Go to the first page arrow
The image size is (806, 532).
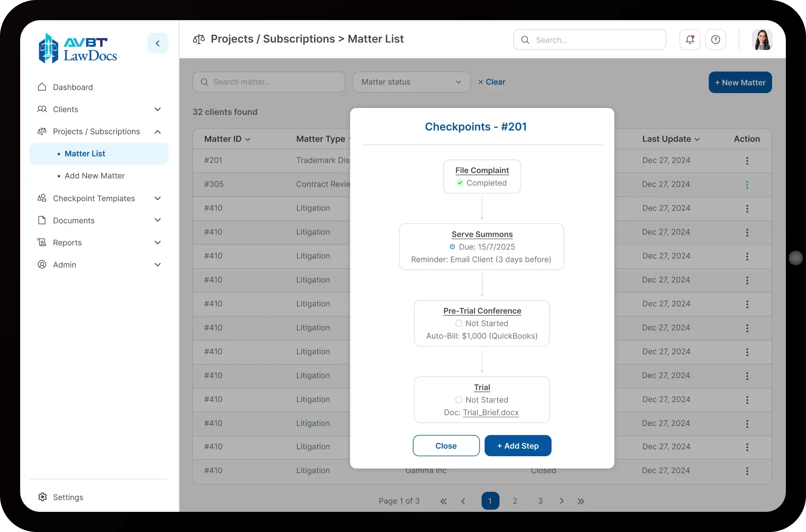[443, 501]
